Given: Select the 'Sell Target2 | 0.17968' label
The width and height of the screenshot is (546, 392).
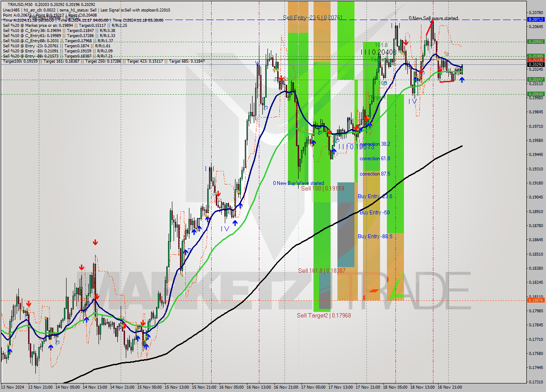Looking at the screenshot, I should tap(324, 315).
